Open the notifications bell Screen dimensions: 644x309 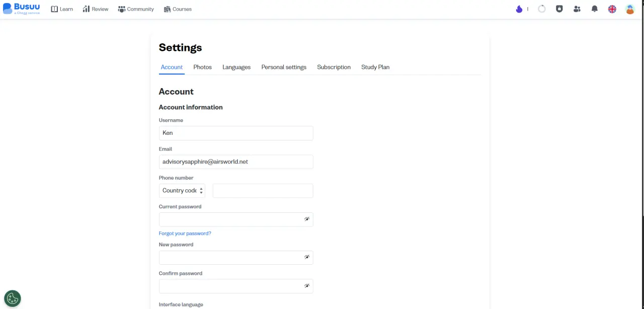point(595,9)
